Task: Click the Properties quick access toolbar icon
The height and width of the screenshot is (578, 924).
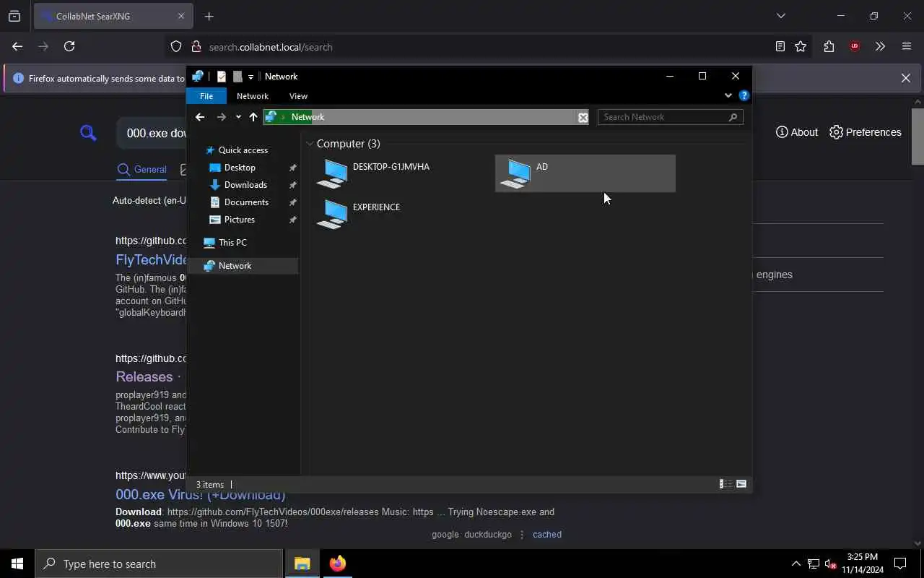Action: 222,77
